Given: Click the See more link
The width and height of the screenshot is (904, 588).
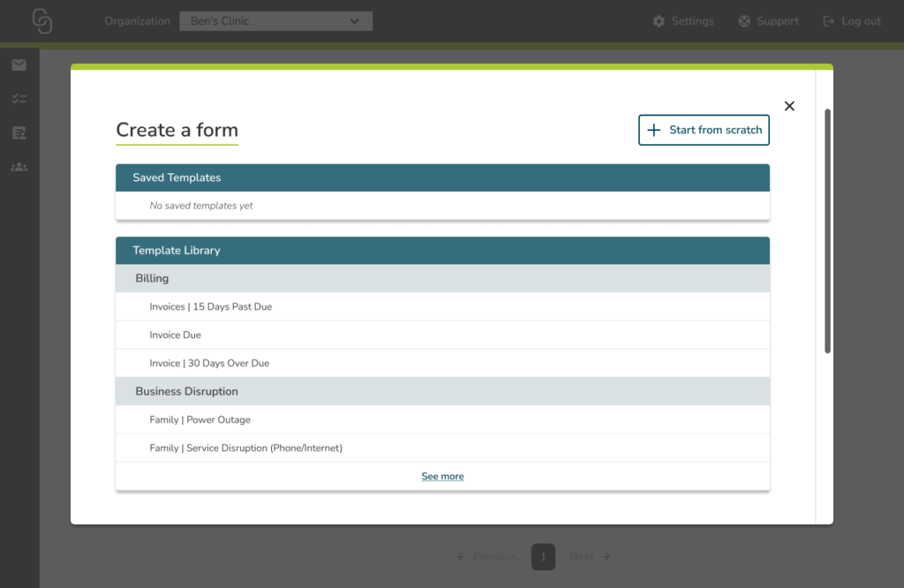Looking at the screenshot, I should click(442, 477).
